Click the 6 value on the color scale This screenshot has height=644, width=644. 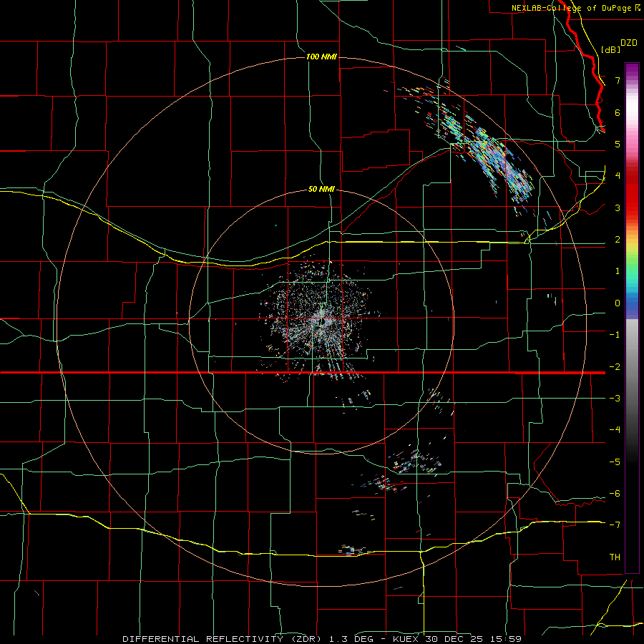(x=618, y=112)
